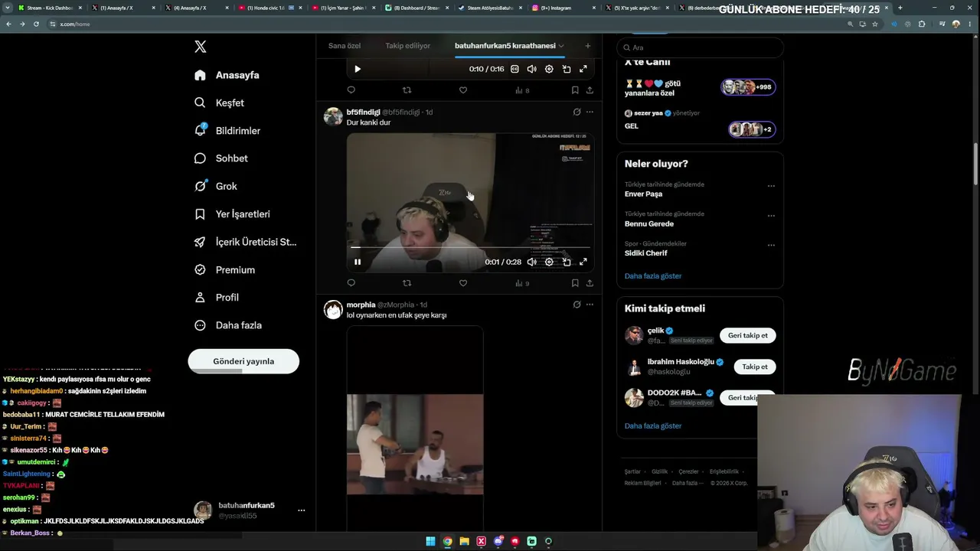980x551 pixels.
Task: Open captions on the topmost video
Action: 514,69
